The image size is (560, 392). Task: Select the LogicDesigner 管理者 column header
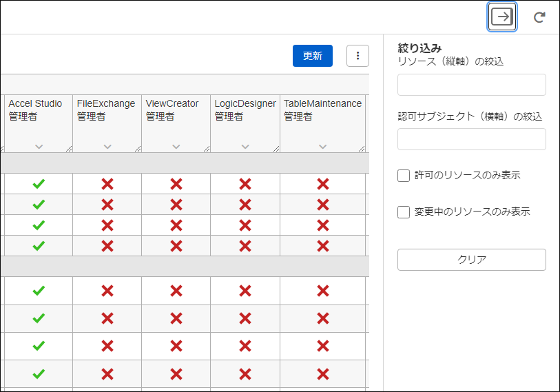[x=245, y=110]
